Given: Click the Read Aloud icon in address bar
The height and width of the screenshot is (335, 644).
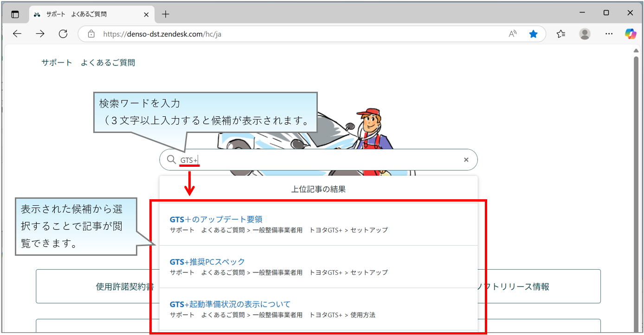Looking at the screenshot, I should coord(512,33).
